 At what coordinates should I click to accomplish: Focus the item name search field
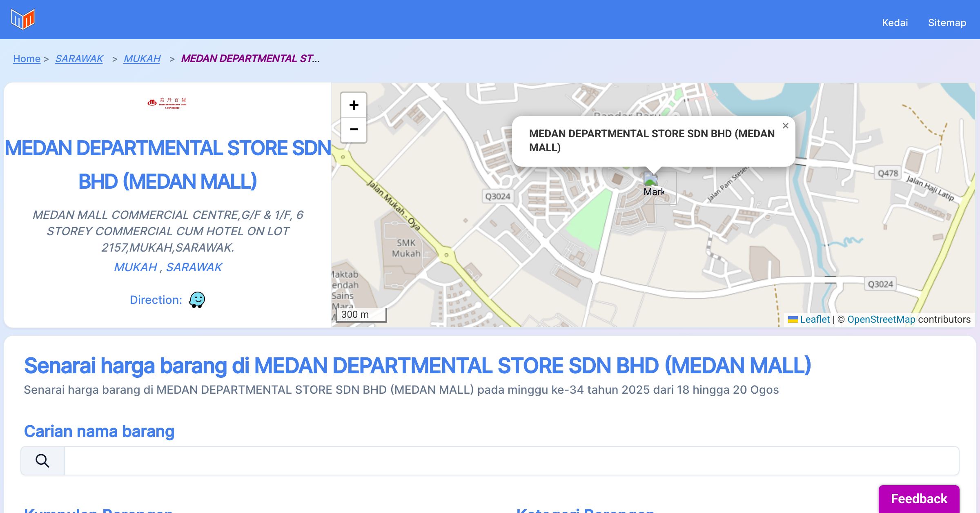(511, 461)
